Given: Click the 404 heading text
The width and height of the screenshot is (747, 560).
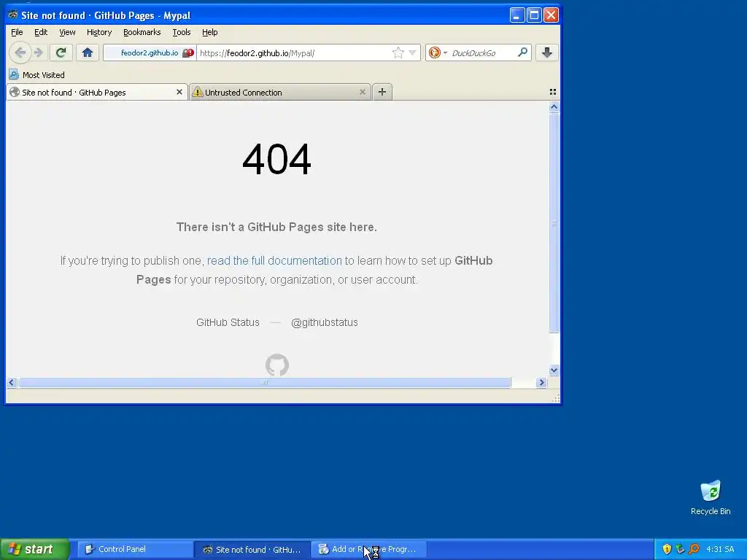Looking at the screenshot, I should (x=276, y=159).
